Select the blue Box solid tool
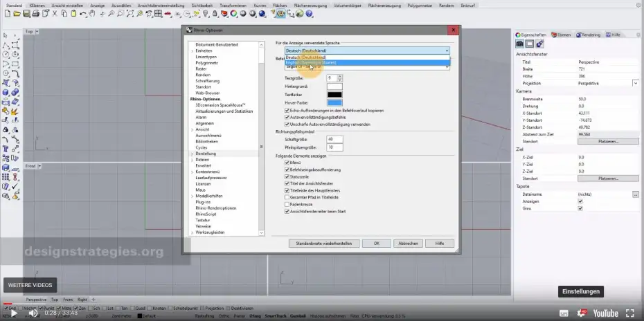644x321 pixels. [6, 93]
